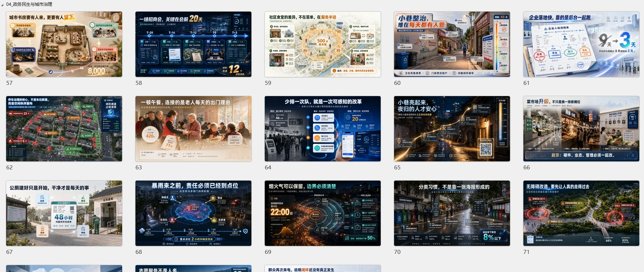The image size is (644, 272).
Task: Click slide number label 59
Action: pyautogui.click(x=268, y=83)
